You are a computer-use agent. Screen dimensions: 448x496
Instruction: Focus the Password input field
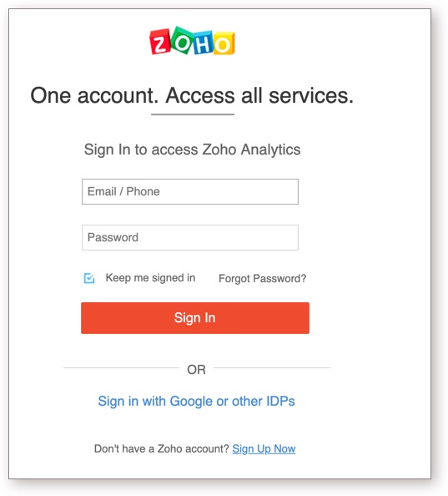pyautogui.click(x=190, y=237)
